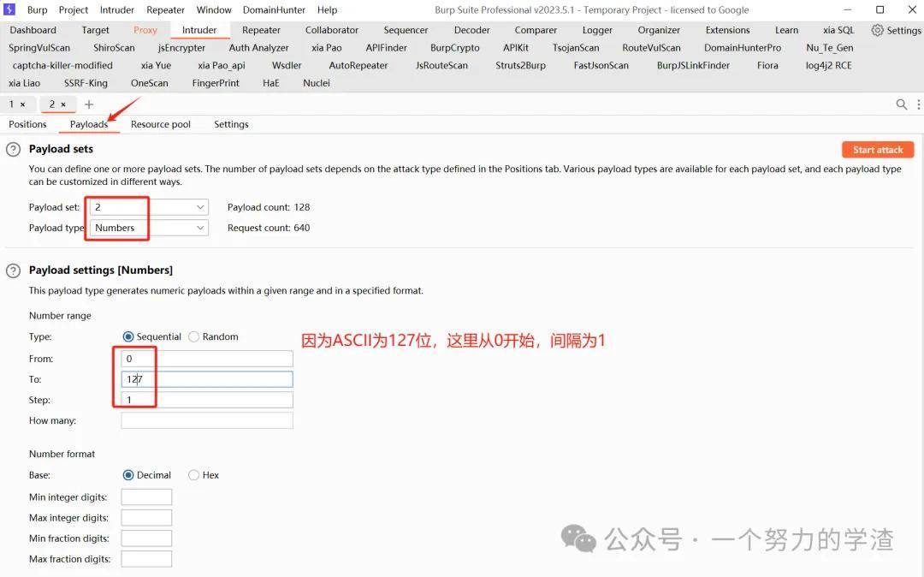Go to the Learn tab

tap(787, 30)
